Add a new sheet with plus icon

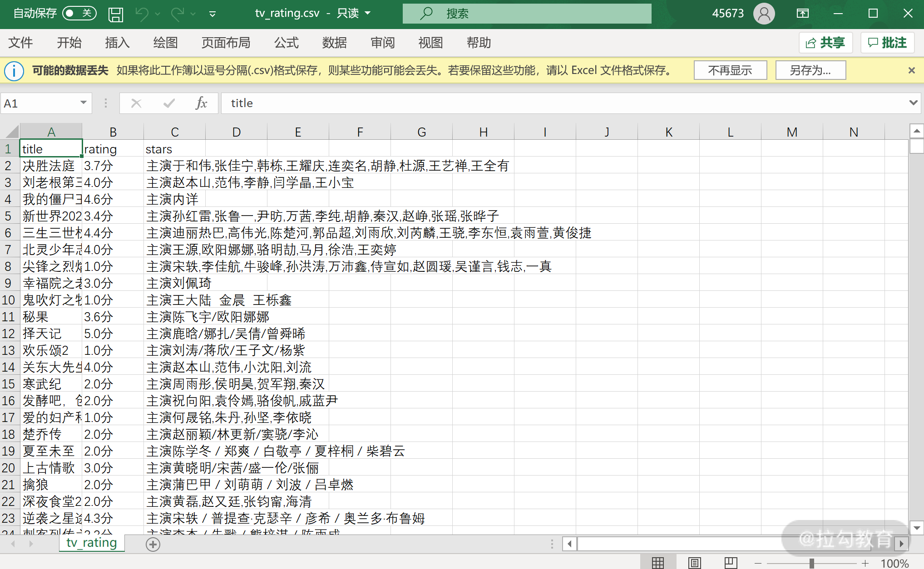[153, 544]
